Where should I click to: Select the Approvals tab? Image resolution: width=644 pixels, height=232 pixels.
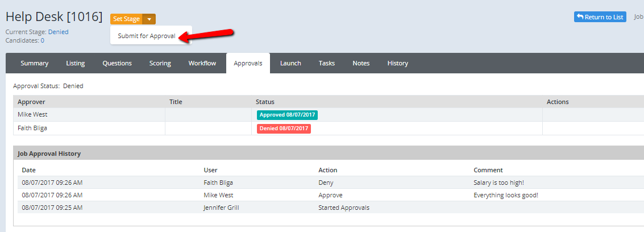248,63
